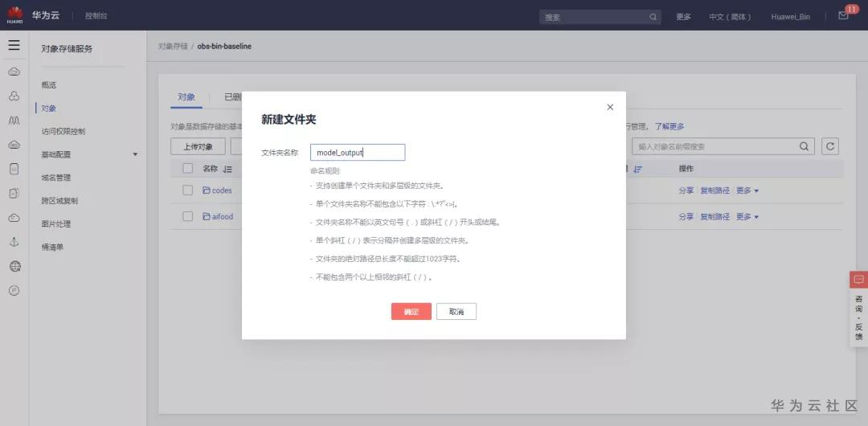Click the sixth sidebar rail icon
868x426 pixels.
(14, 194)
